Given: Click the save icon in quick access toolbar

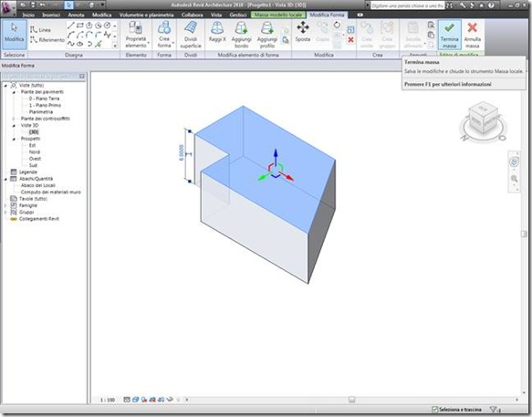Looking at the screenshot, I should coord(33,5).
